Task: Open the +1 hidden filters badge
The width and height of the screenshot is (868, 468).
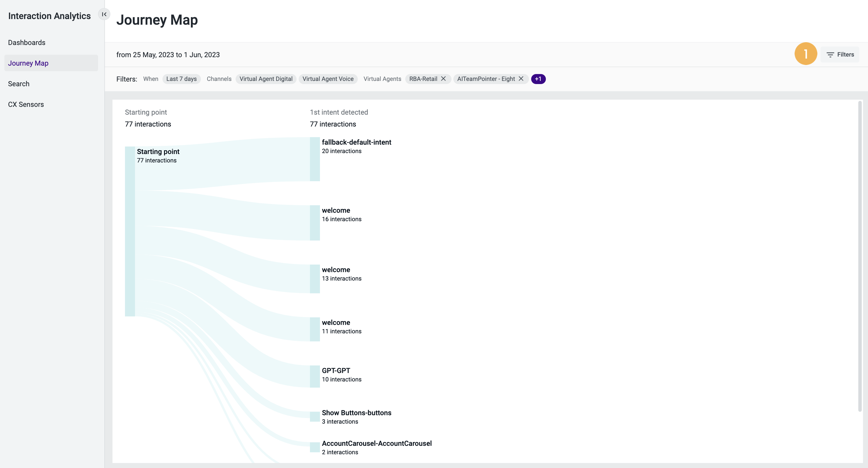Action: coord(538,79)
